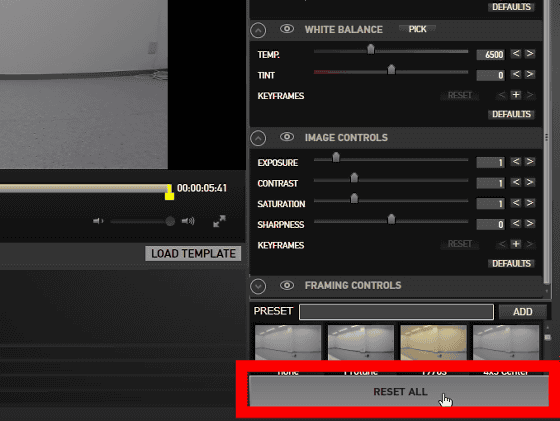This screenshot has height=421, width=560.
Task: Decrease TEMP with left arrow
Action: click(x=515, y=54)
